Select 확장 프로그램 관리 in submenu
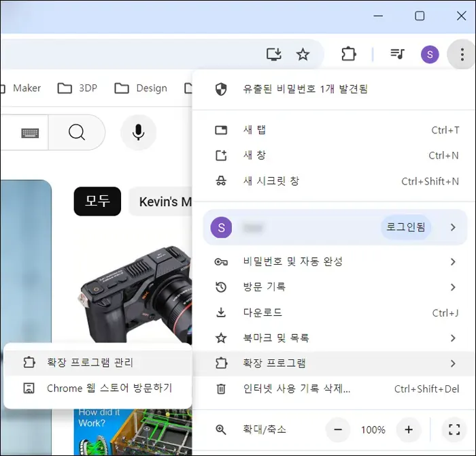This screenshot has width=476, height=456. pos(98,363)
